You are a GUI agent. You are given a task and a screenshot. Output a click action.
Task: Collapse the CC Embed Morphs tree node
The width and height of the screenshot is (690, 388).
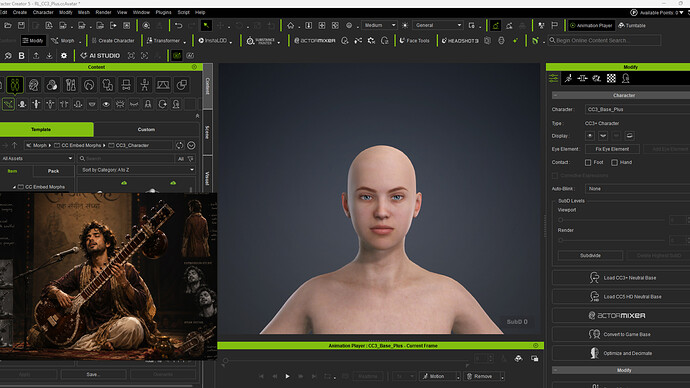point(15,187)
